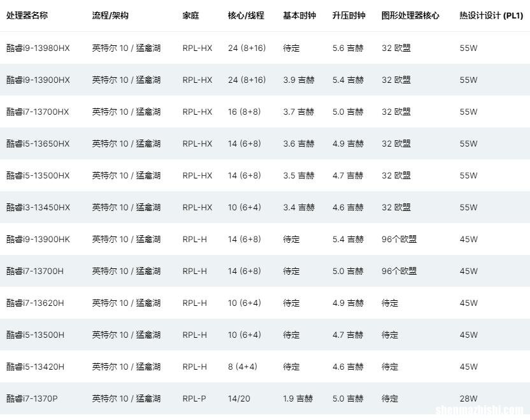Select the 酷睿i3-13450HX processor name cell

pos(38,207)
